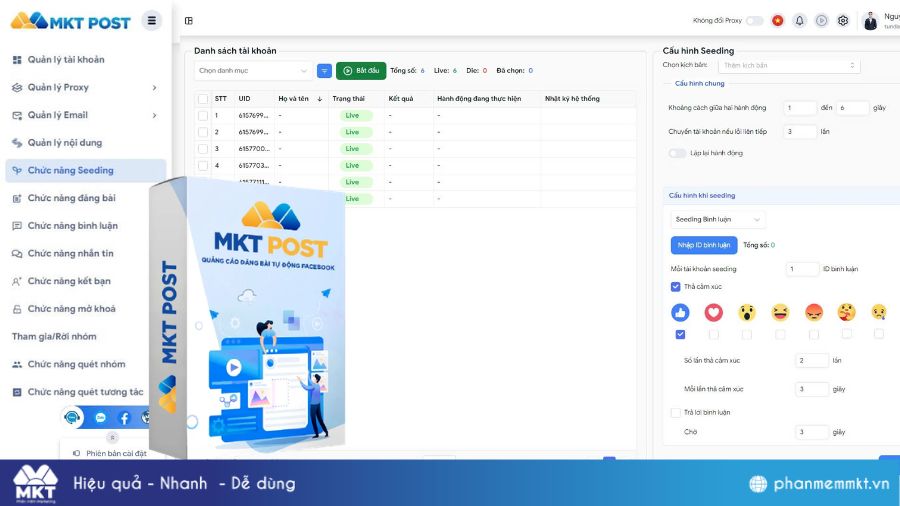900x506 pixels.
Task: Click the Nhập ID bình luận button
Action: (x=704, y=245)
